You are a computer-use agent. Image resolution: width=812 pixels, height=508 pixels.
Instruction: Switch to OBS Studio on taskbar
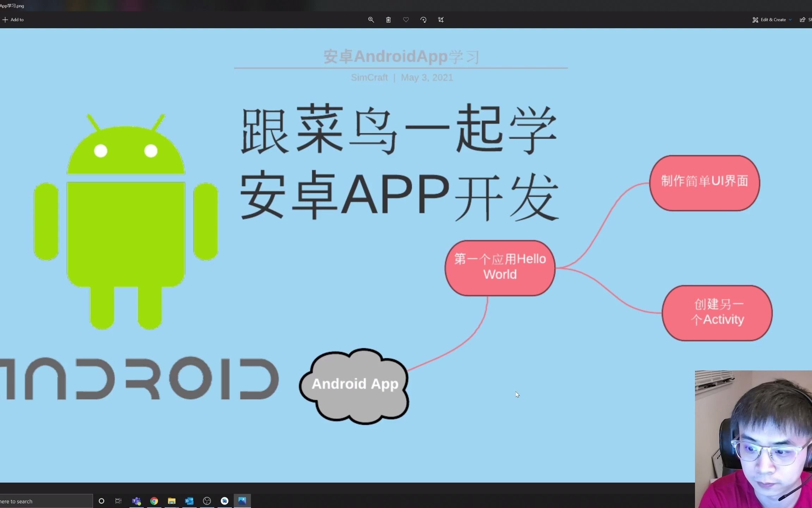207,501
